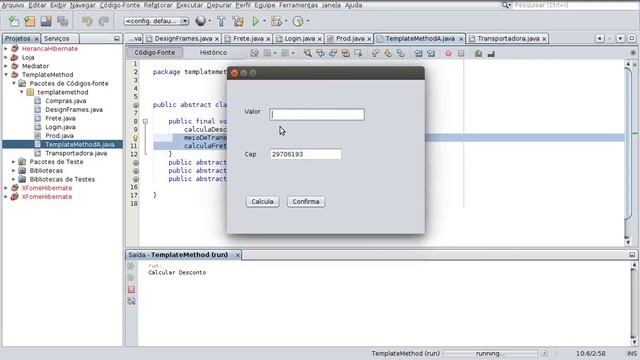Expand the Bibliotecas node

click(13, 171)
